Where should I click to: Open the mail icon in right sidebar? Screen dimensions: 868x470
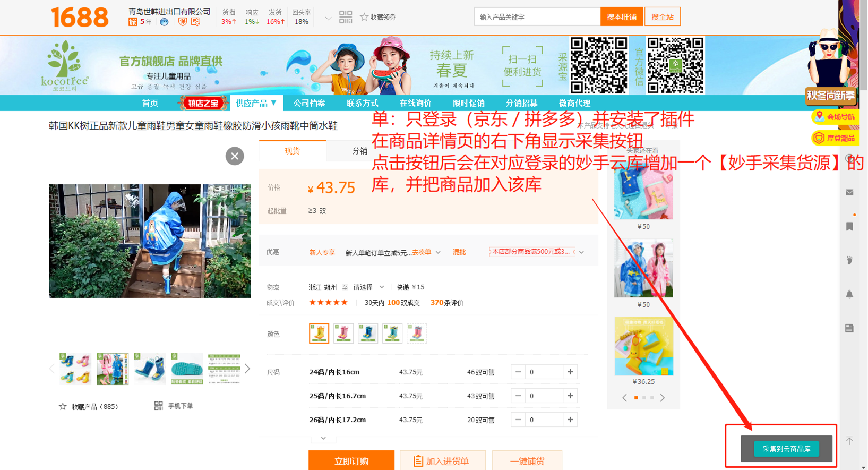click(x=849, y=192)
